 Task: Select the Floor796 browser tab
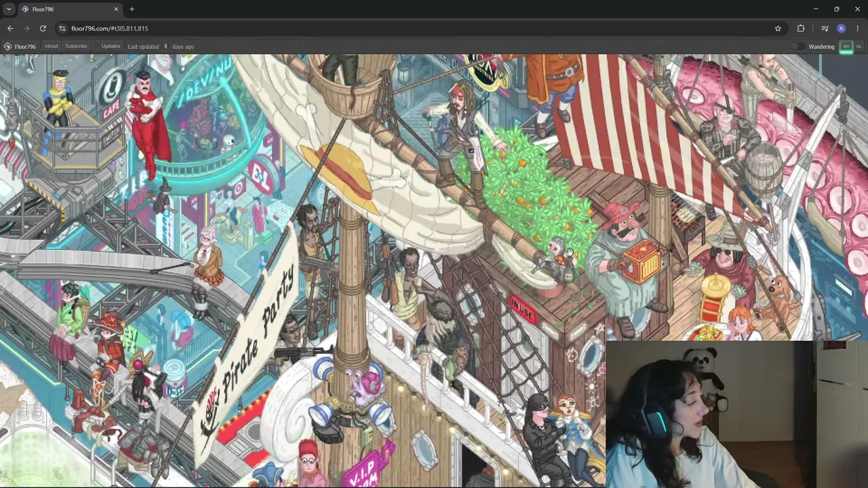[69, 9]
